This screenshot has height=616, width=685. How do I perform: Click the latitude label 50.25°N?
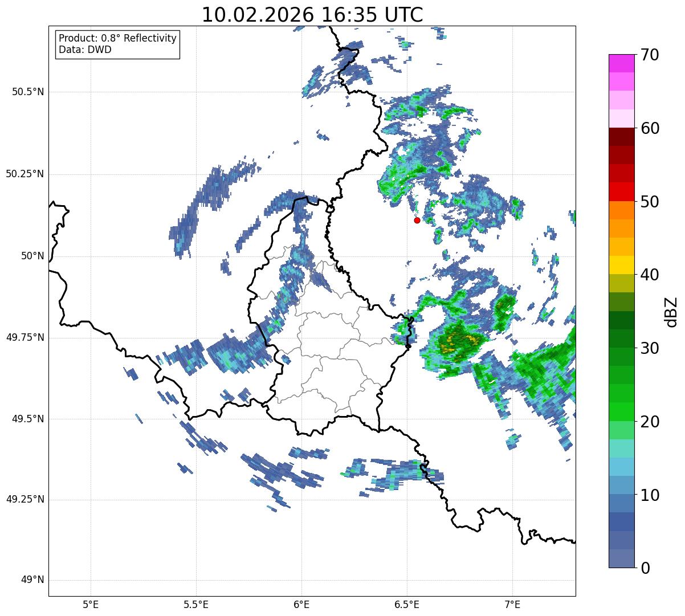click(x=25, y=174)
